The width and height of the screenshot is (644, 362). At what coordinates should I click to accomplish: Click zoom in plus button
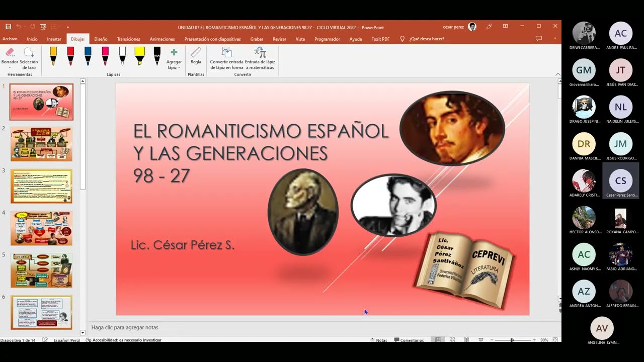coord(534,340)
